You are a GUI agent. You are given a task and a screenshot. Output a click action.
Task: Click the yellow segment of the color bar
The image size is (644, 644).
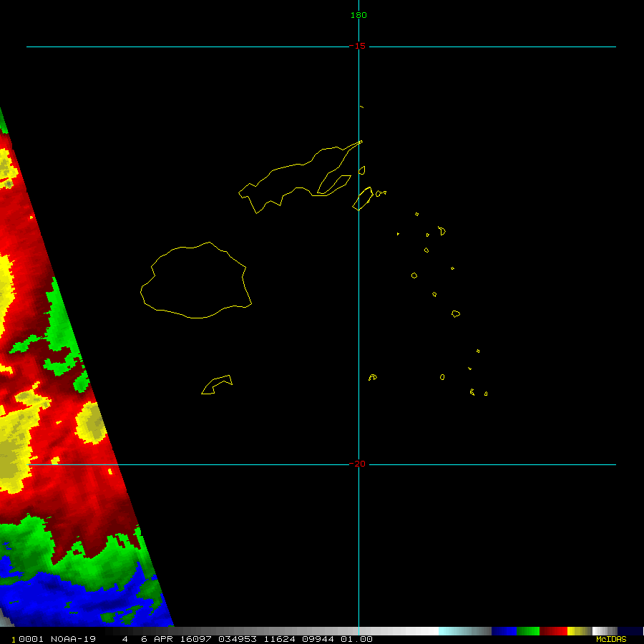click(580, 631)
